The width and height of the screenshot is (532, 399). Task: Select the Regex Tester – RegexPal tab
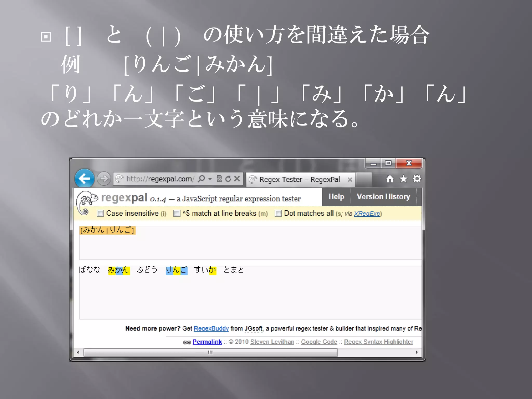click(x=301, y=179)
